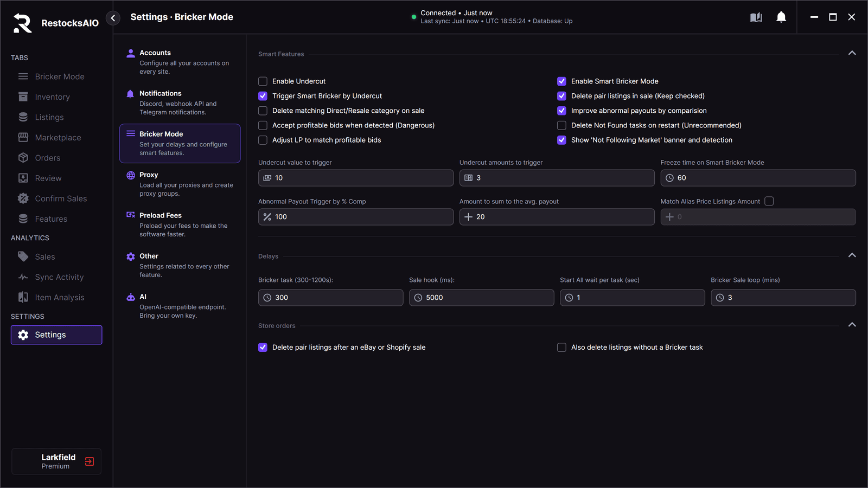Open Preload Fees settings category
This screenshot has width=868, height=488.
[x=180, y=224]
